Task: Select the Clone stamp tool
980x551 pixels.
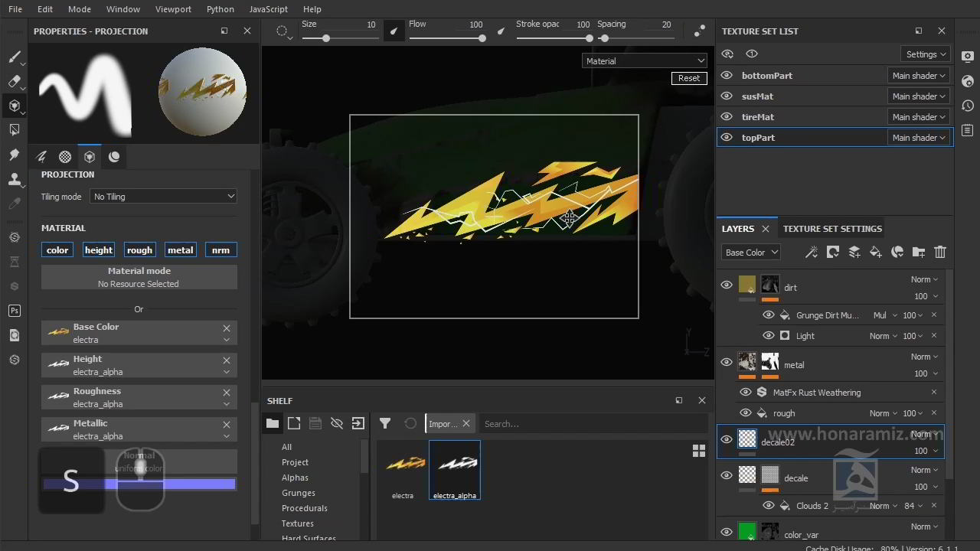Action: (x=14, y=179)
